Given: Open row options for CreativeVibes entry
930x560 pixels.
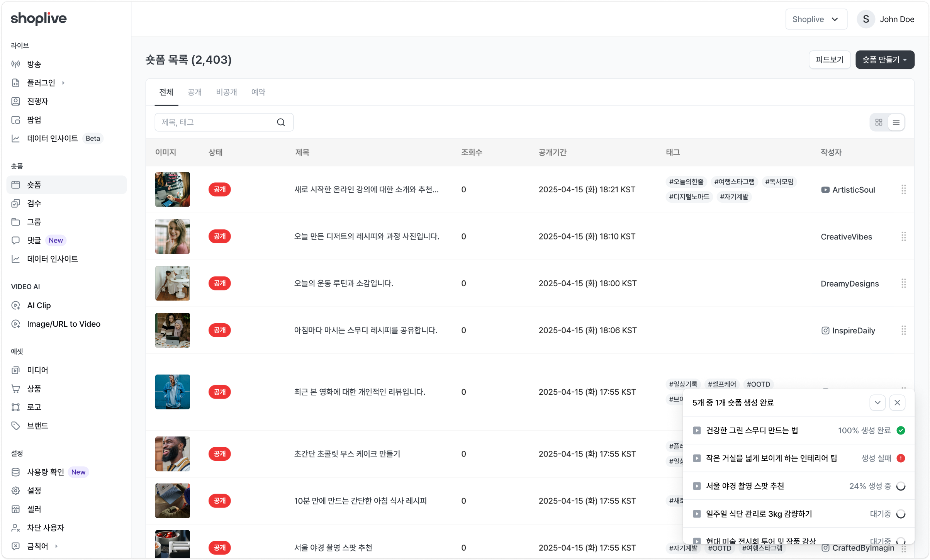Looking at the screenshot, I should coord(903,236).
